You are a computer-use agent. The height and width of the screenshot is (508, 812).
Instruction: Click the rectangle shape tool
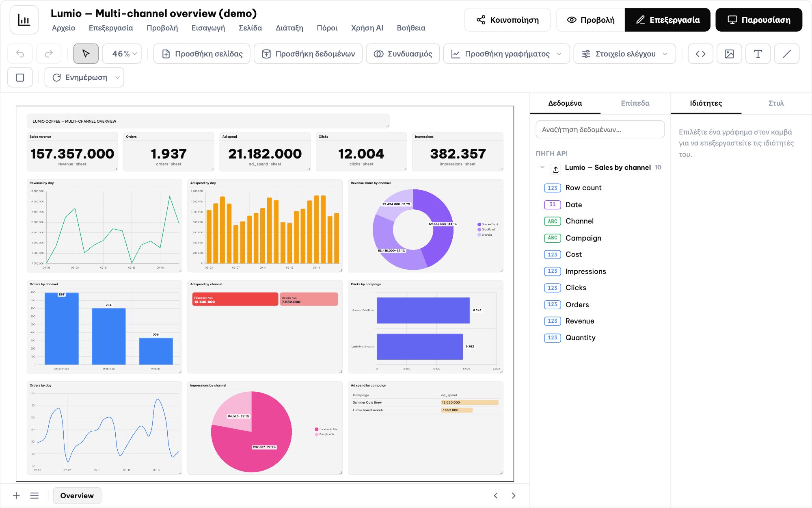tap(20, 77)
